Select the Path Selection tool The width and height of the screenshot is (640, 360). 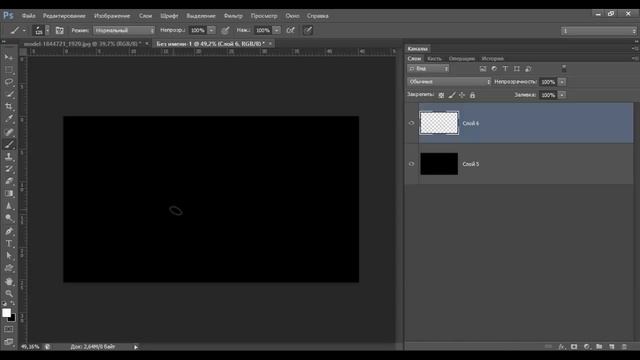pyautogui.click(x=9, y=256)
